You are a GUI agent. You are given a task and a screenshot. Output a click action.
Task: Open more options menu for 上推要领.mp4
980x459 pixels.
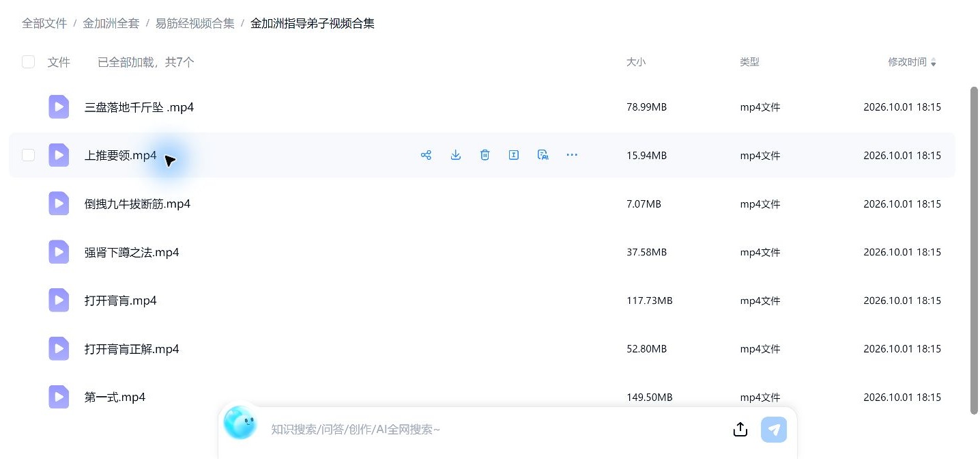[572, 155]
